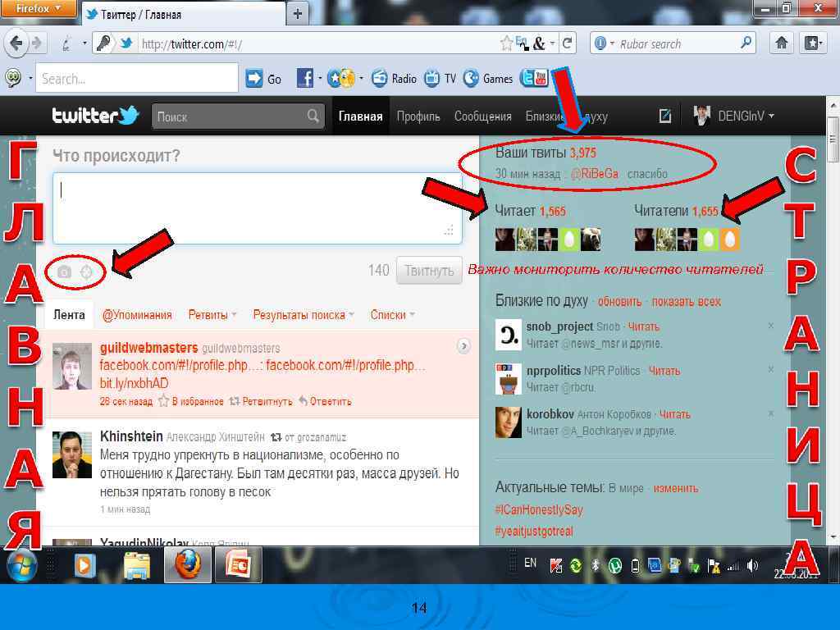
Task: Click the browser back arrow
Action: pyautogui.click(x=16, y=43)
